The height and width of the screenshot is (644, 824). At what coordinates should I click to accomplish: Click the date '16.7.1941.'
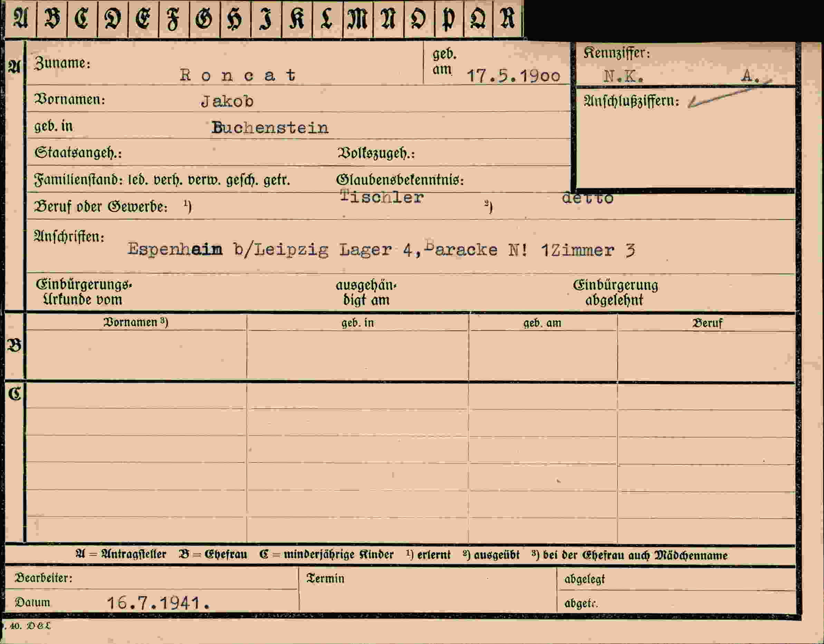coord(158,603)
